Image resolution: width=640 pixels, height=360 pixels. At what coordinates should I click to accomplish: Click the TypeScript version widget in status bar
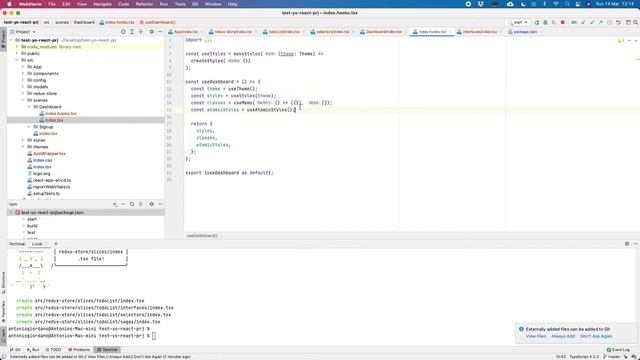pos(584,357)
